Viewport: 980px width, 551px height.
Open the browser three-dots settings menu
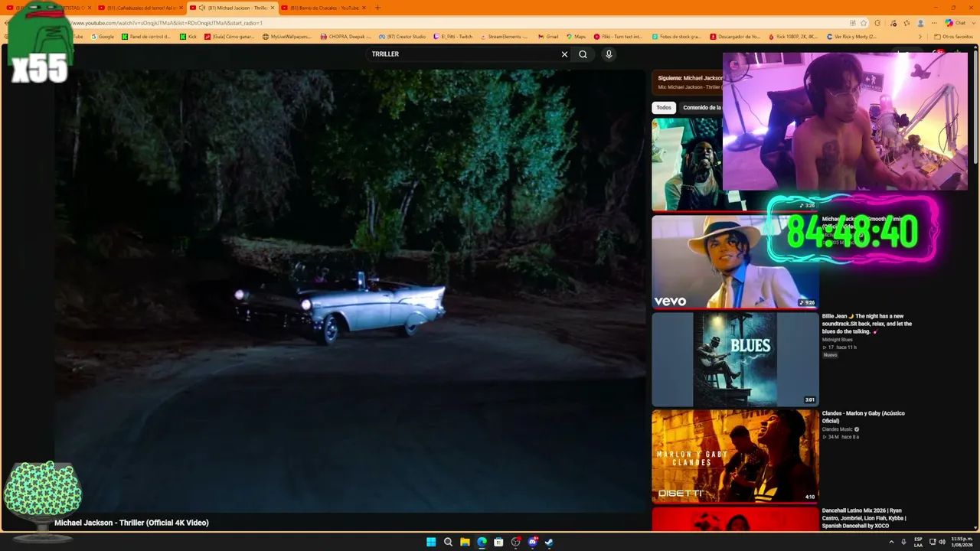pos(935,23)
